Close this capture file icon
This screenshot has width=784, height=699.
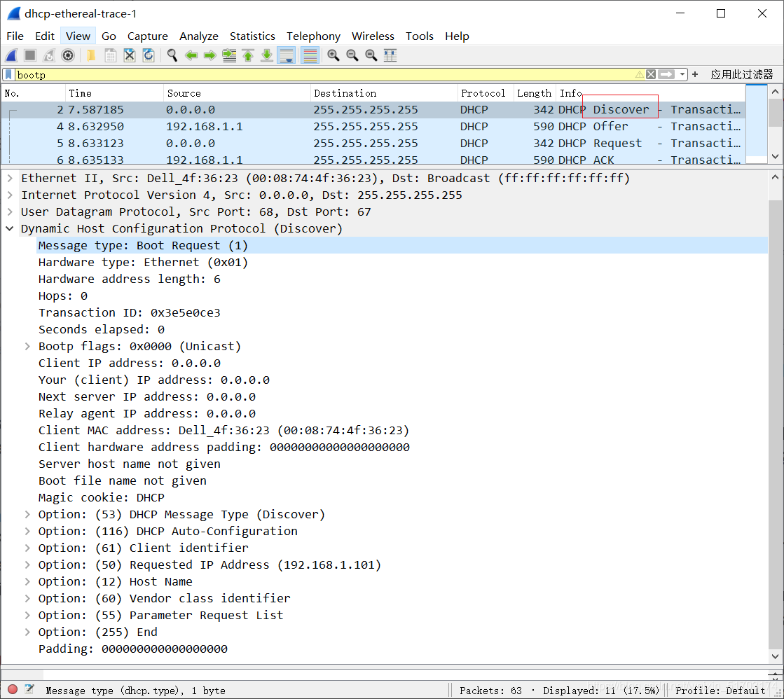pyautogui.click(x=129, y=55)
